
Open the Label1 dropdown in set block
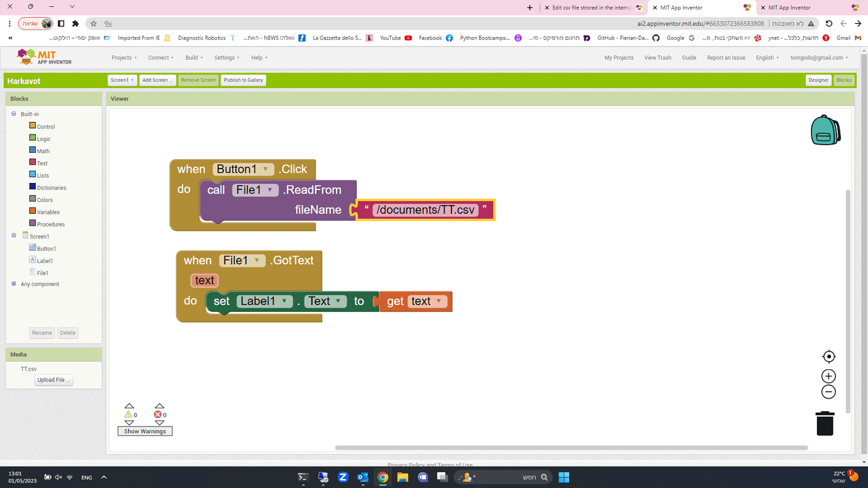coord(284,301)
